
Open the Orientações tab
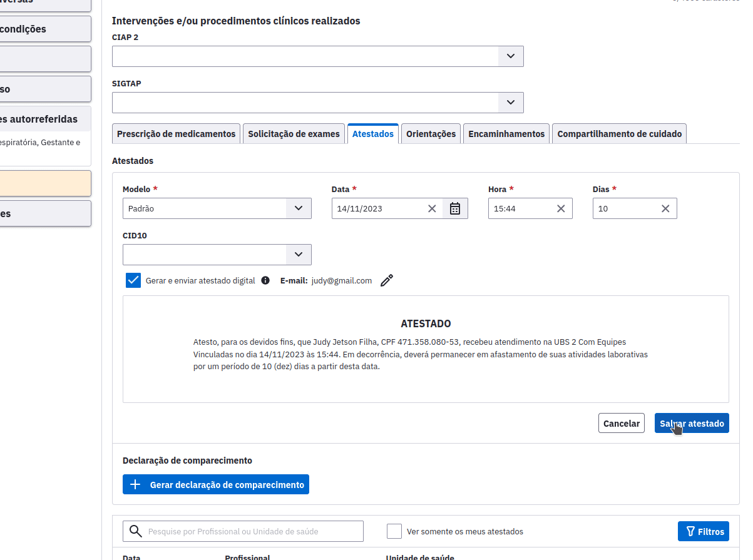[431, 134]
